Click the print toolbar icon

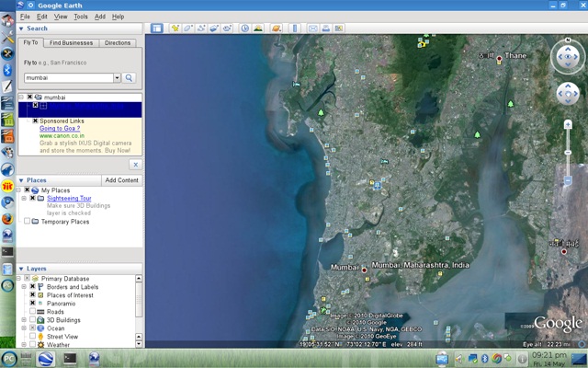pos(325,29)
